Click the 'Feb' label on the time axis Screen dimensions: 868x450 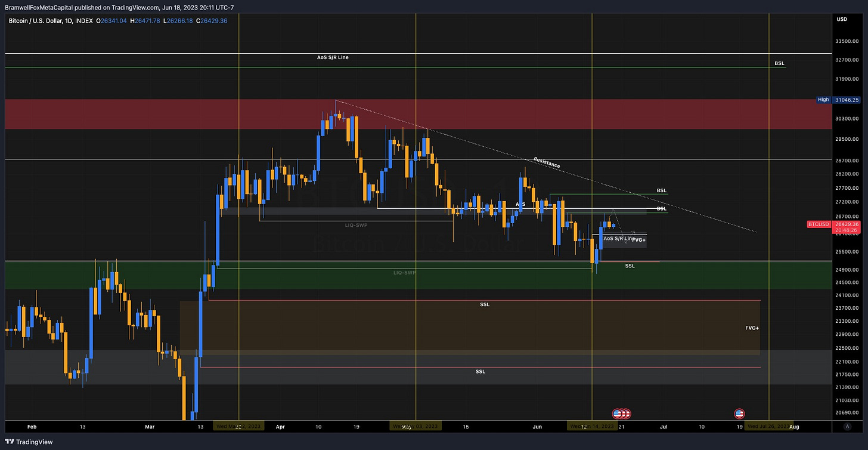[x=32, y=427]
